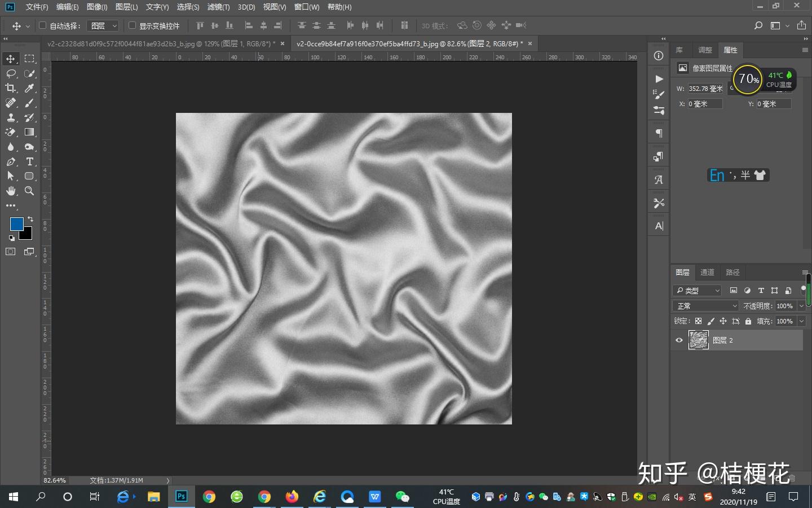Switch to the 通道 tab
The height and width of the screenshot is (508, 812).
pyautogui.click(x=707, y=272)
